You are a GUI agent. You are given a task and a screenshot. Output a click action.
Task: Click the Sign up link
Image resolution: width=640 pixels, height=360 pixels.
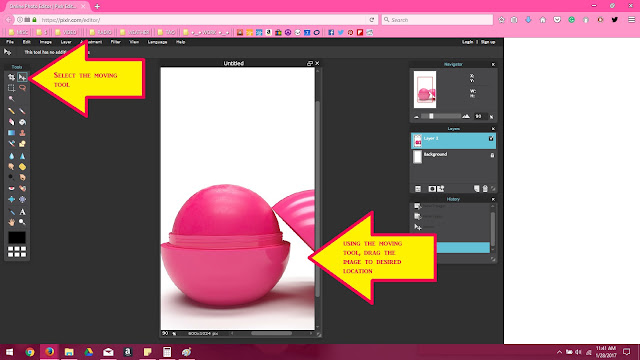488,42
